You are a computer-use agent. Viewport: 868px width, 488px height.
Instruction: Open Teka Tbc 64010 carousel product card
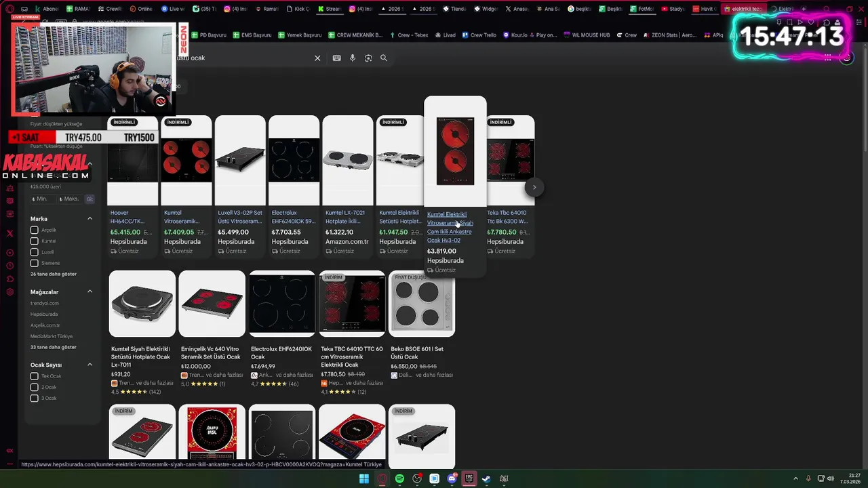pos(510,186)
